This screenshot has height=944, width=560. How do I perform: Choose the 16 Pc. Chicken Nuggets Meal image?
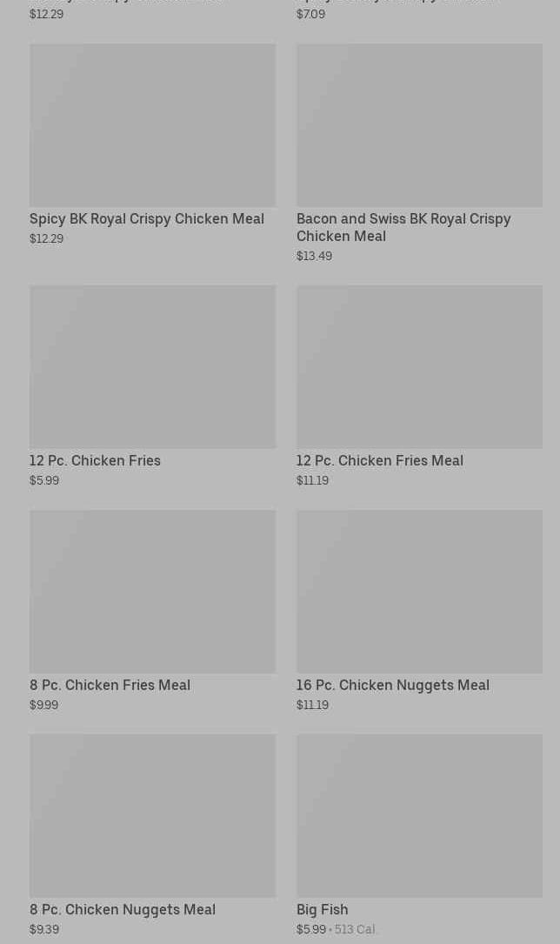(x=419, y=591)
